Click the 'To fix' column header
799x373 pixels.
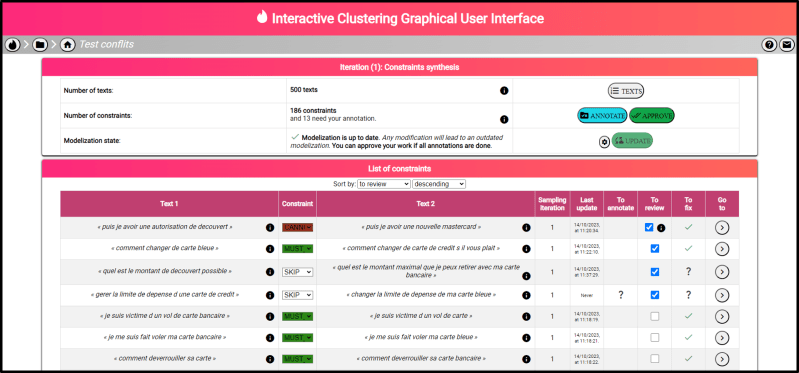click(688, 204)
